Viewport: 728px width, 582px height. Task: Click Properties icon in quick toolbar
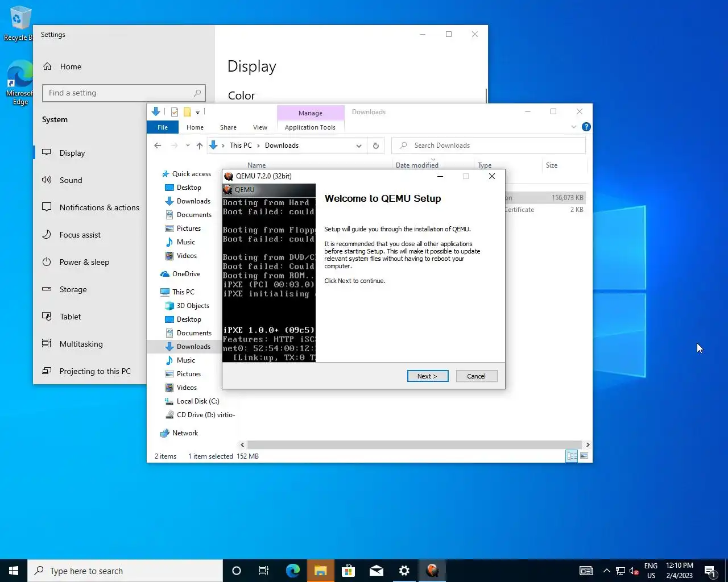pyautogui.click(x=175, y=112)
